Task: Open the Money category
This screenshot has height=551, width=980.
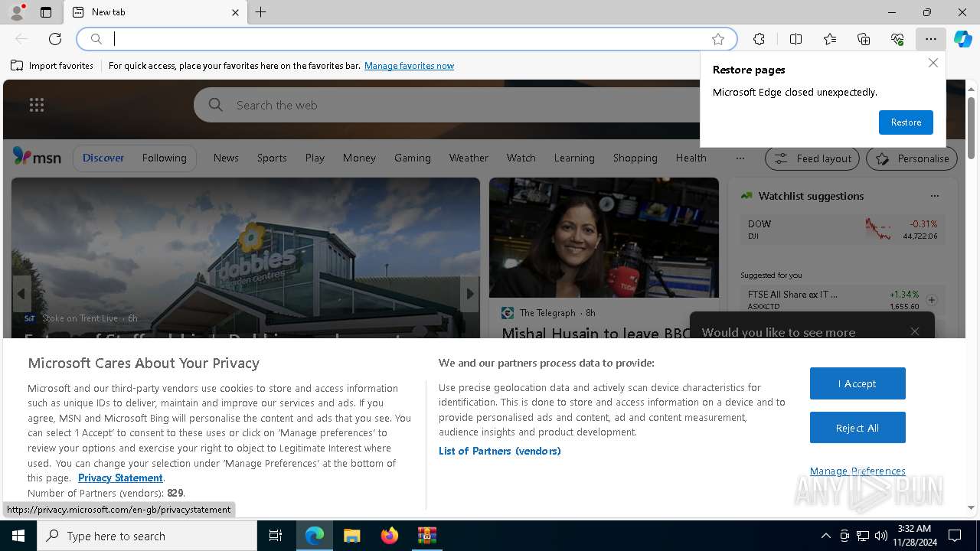Action: coord(359,158)
